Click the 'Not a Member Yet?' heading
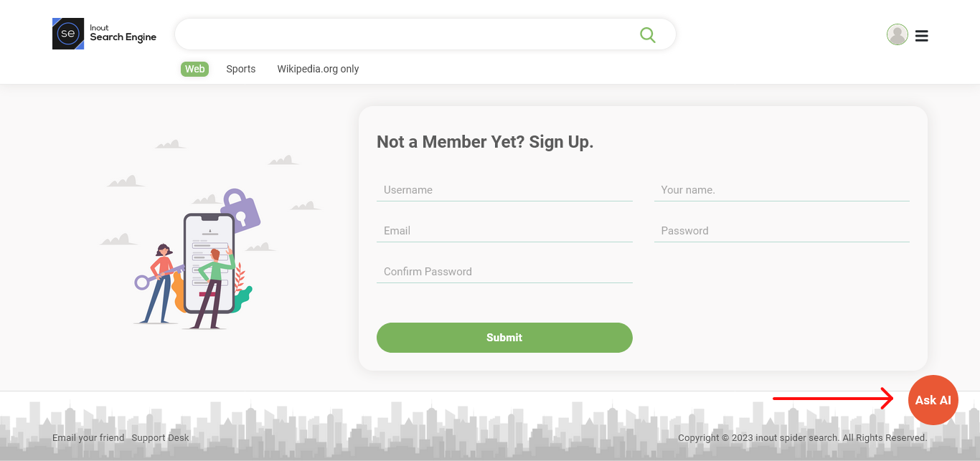 (x=485, y=142)
